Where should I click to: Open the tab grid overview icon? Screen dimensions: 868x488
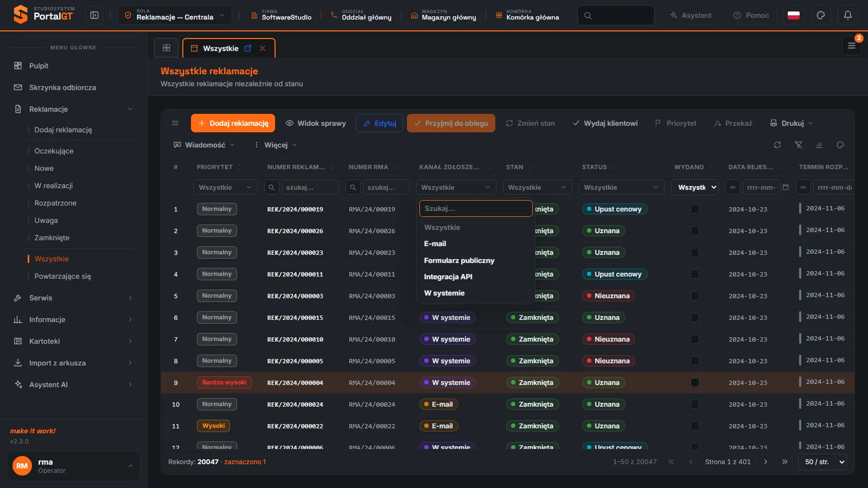click(167, 48)
